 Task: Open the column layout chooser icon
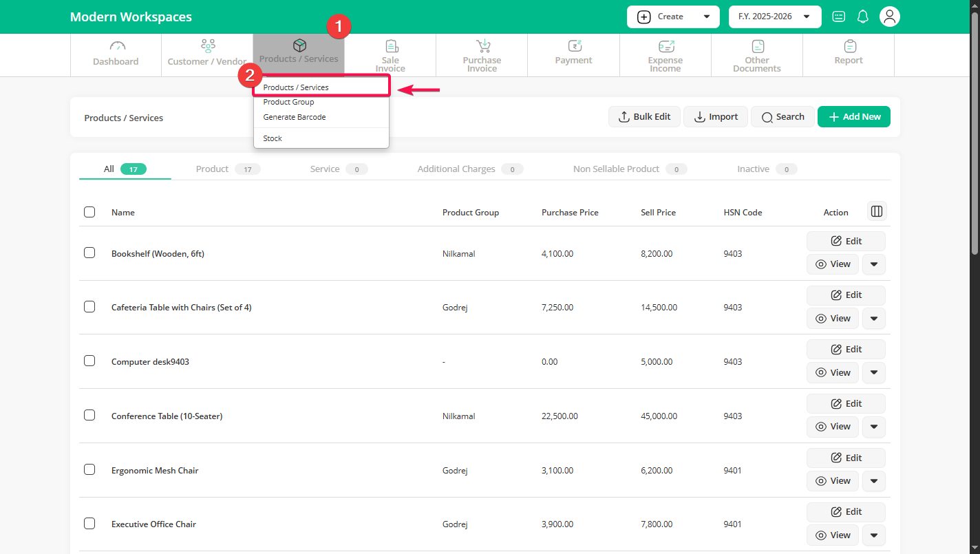pyautogui.click(x=877, y=211)
